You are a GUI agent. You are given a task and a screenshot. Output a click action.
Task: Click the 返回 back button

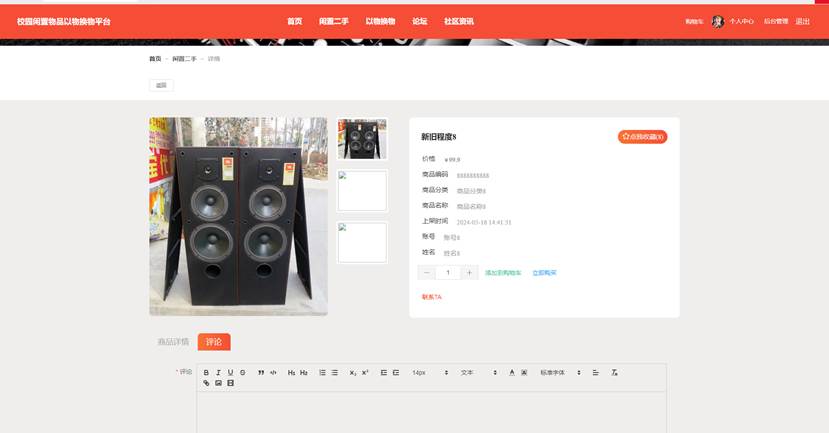point(161,85)
